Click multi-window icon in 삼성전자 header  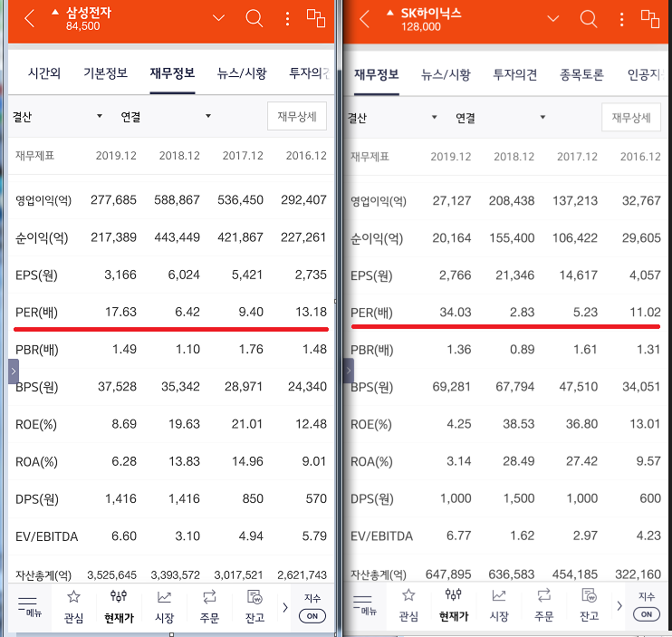(316, 18)
